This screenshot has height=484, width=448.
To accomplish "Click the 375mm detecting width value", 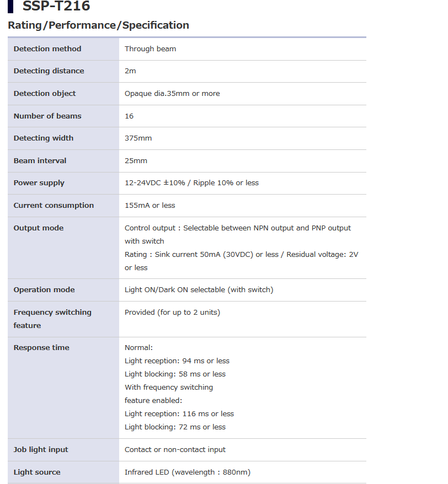I will pyautogui.click(x=138, y=138).
